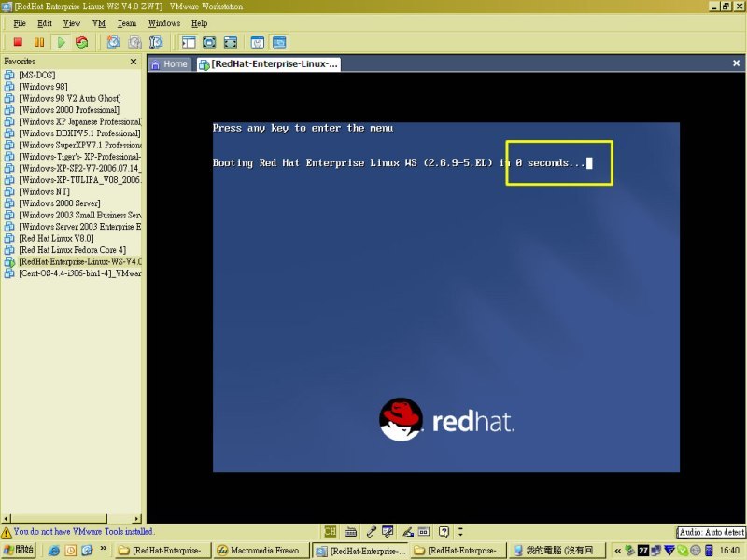Click VM console boot screen
747x560 pixels.
446,297
